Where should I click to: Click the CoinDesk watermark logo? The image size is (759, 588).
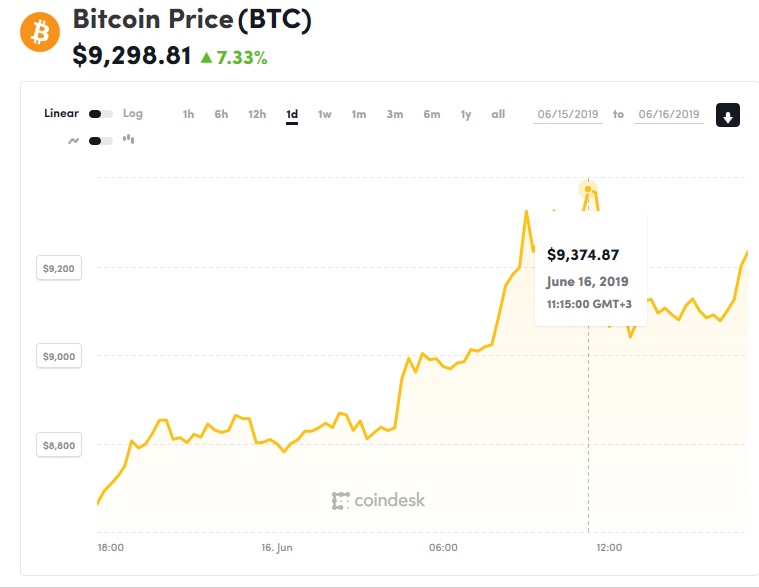click(378, 500)
